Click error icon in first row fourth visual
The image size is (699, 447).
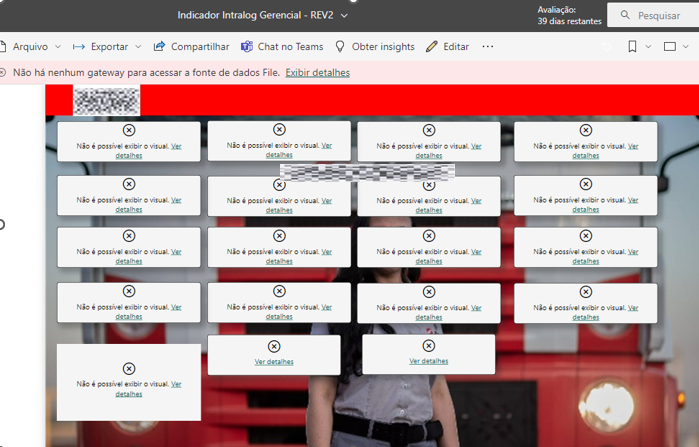point(586,130)
